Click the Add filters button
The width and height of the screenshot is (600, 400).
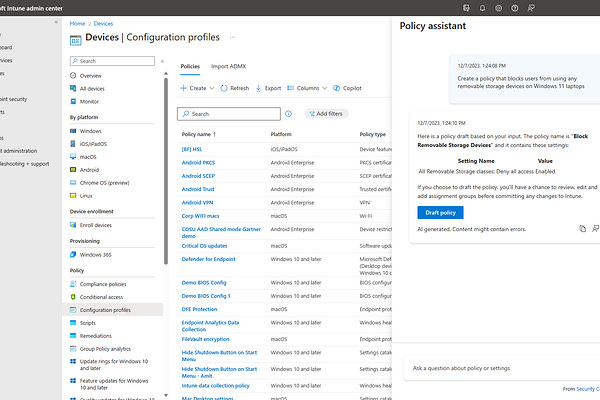(326, 114)
